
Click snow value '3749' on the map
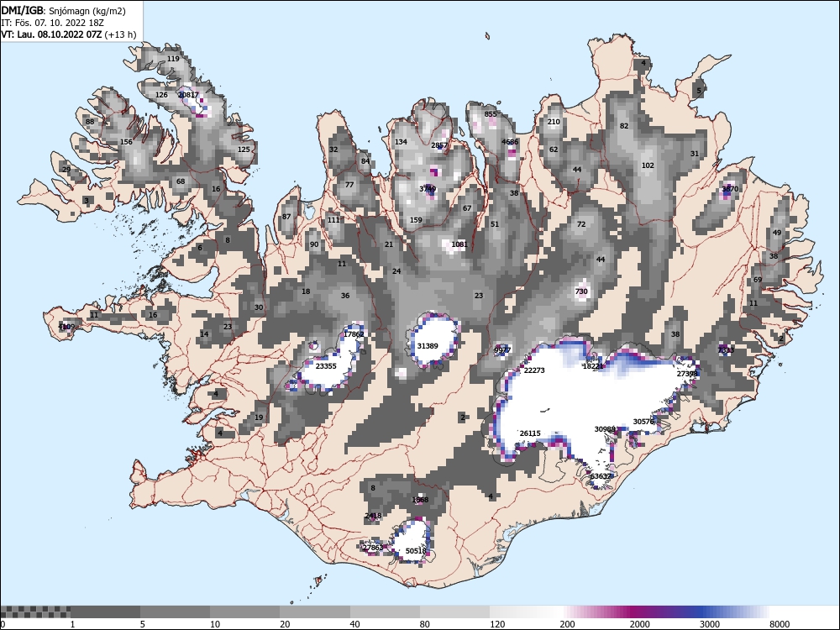(x=428, y=188)
